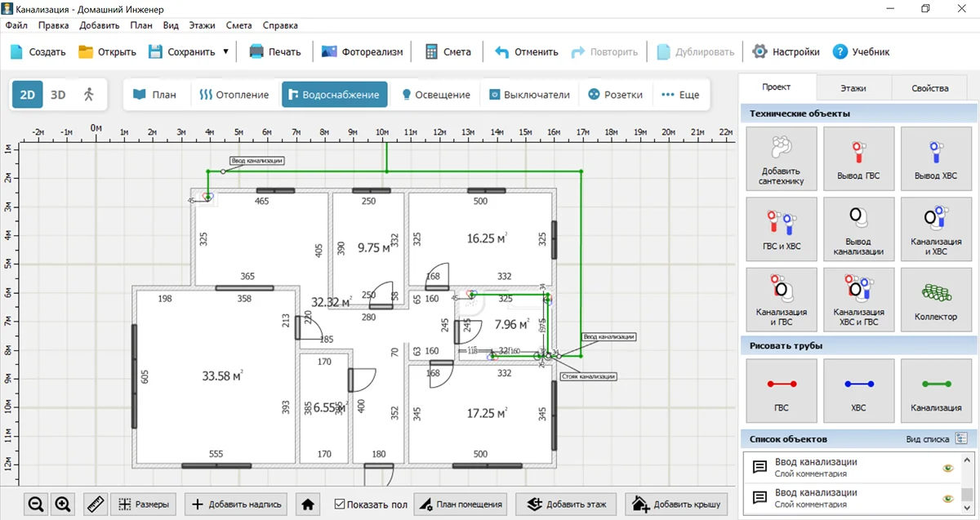The image size is (980, 520).
Task: Open the Смета menu
Action: (238, 25)
